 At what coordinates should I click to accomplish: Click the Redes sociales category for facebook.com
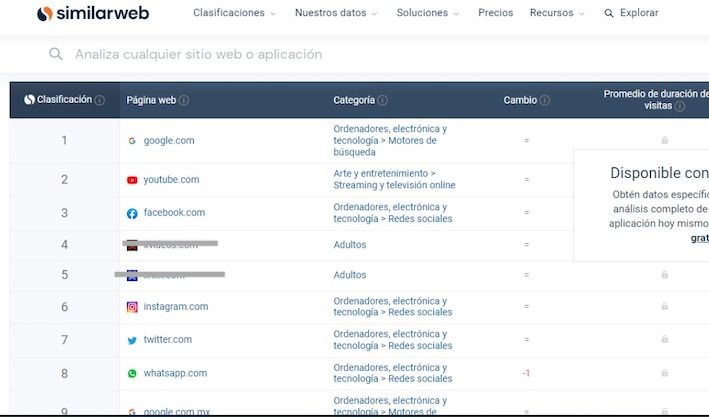click(420, 218)
